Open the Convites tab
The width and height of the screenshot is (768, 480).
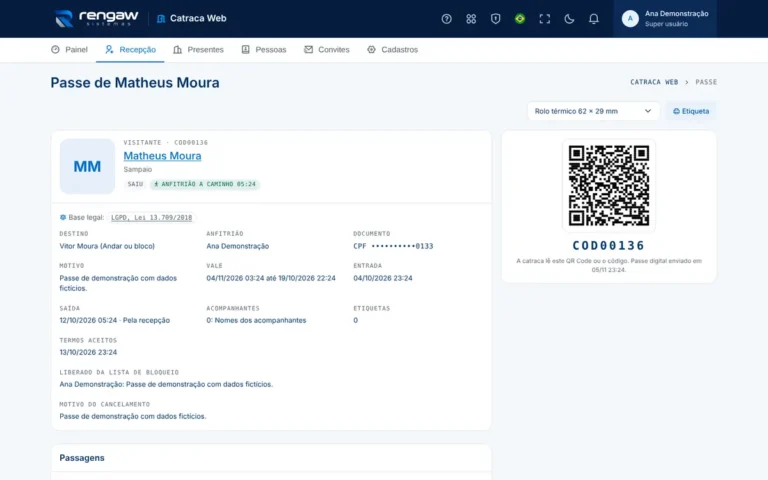(x=327, y=49)
